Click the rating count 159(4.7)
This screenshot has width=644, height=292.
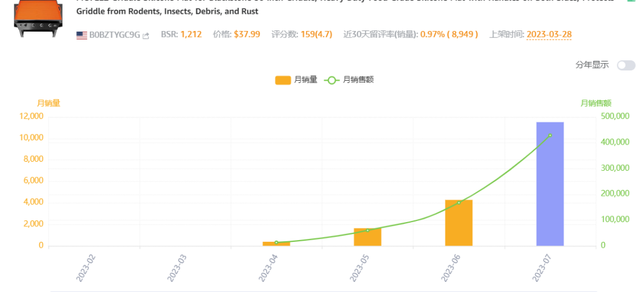(316, 34)
